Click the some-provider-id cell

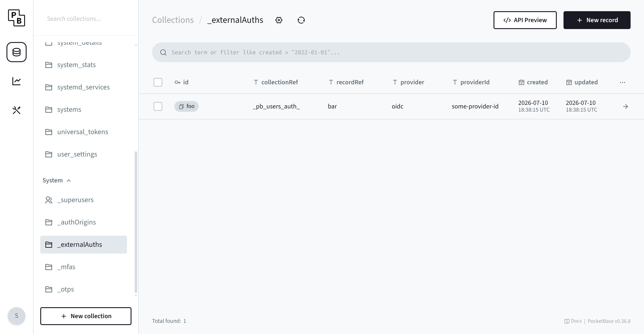pos(475,106)
